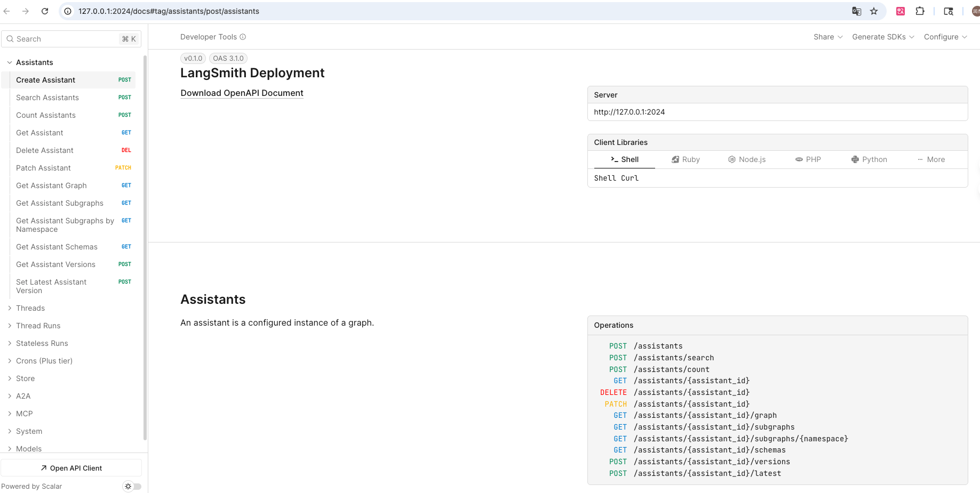Click the server URL http://127.0.0.1:2024
Viewport: 980px width, 493px height.
pos(630,112)
